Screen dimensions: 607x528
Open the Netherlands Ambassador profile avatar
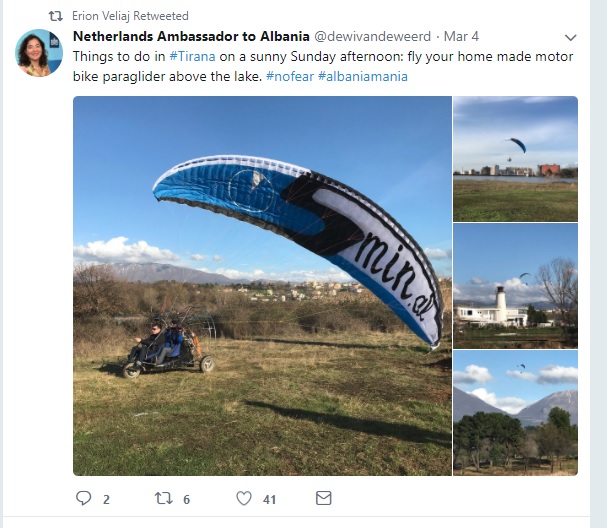coord(39,53)
